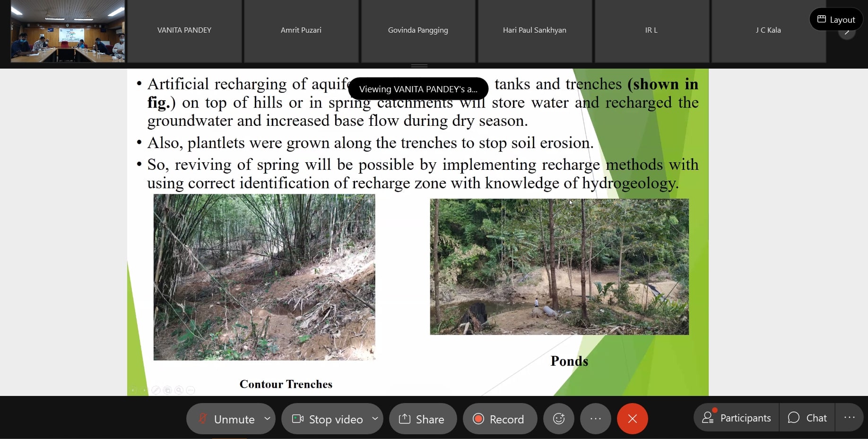Start recording the meeting
This screenshot has height=439, width=868.
click(x=499, y=419)
